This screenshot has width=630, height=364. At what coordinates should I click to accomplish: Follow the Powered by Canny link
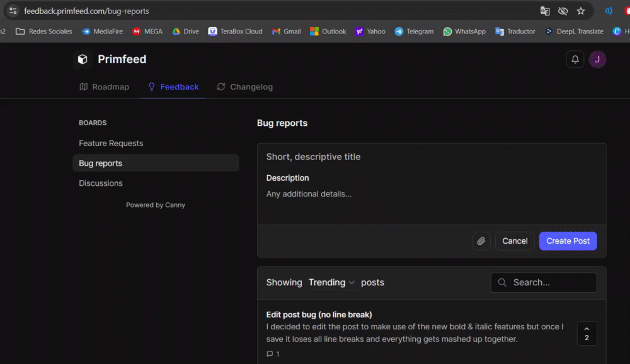coord(156,205)
